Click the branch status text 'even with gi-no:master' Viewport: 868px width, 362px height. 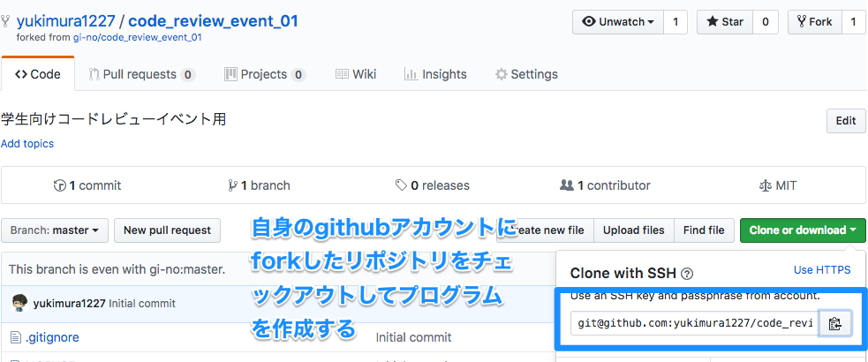[x=117, y=270]
